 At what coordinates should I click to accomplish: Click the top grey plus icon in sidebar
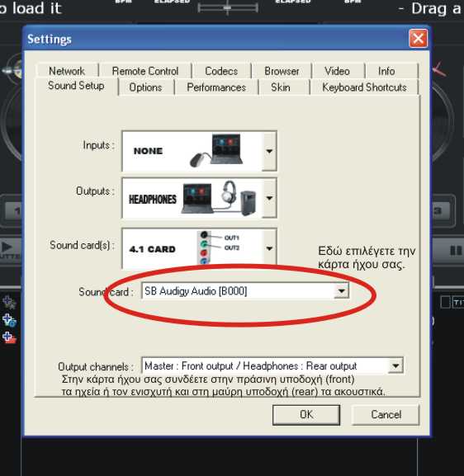pyautogui.click(x=9, y=302)
